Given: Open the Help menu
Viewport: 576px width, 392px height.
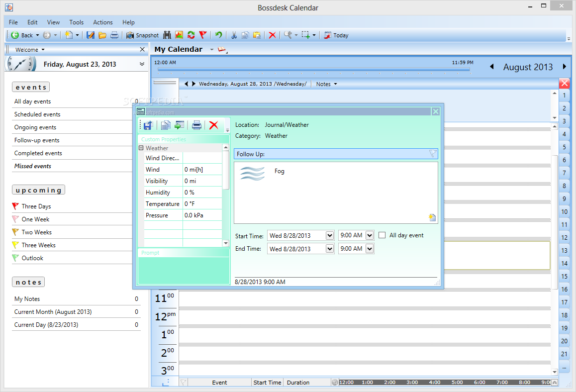Looking at the screenshot, I should click(x=128, y=22).
